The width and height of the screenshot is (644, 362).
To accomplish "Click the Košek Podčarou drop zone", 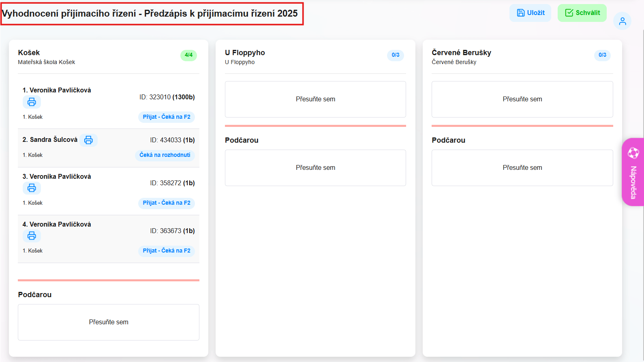I will coord(109,322).
